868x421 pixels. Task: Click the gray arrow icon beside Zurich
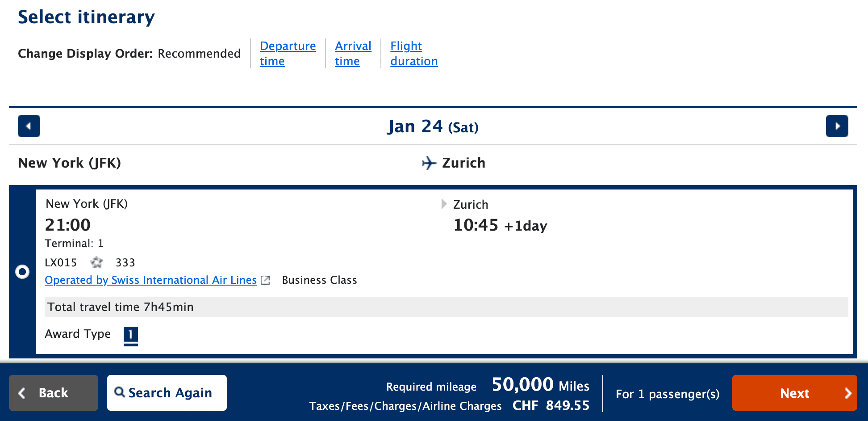click(x=443, y=204)
